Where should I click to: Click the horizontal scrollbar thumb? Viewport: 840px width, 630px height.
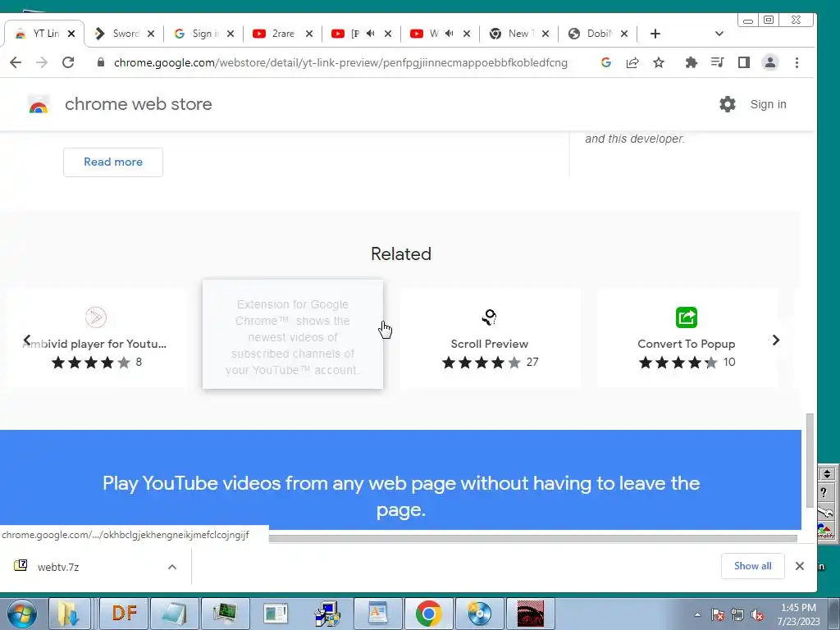533,538
